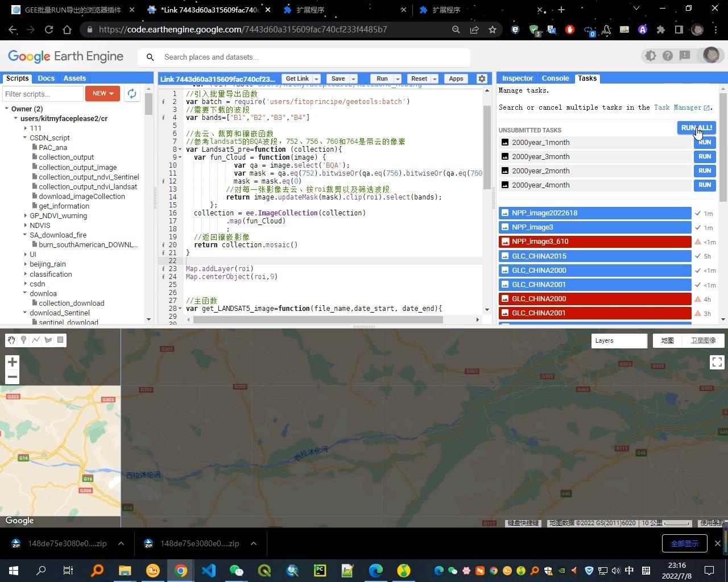Switch to the Docs tab
This screenshot has height=582, width=728.
pos(45,78)
